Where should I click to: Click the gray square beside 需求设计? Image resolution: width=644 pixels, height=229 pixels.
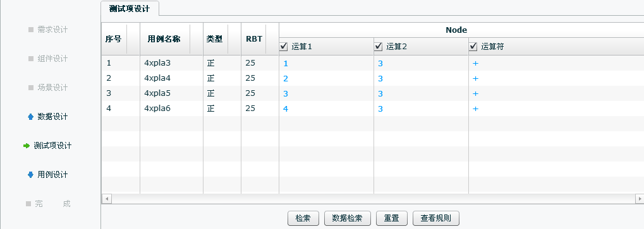point(31,30)
